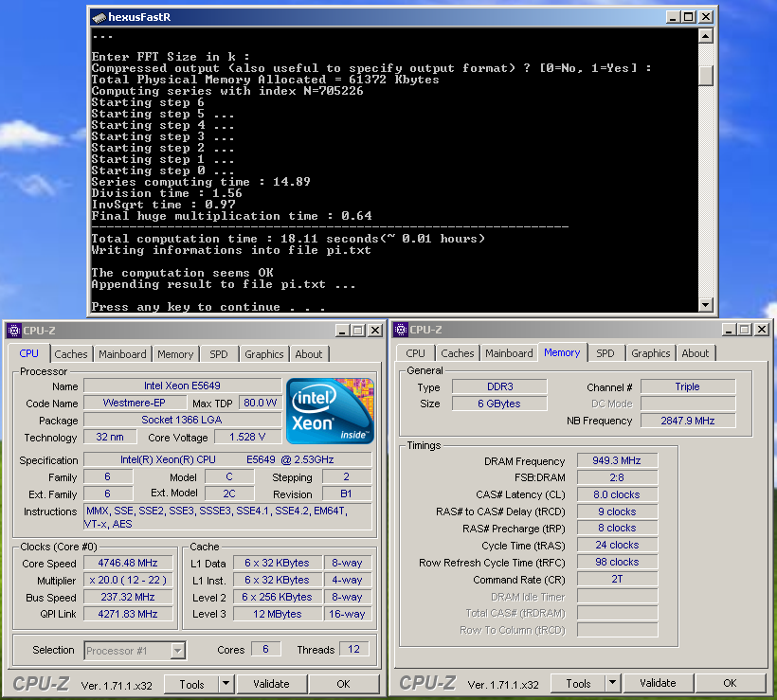Click FSB:DRAM ratio value 2:8

point(617,477)
